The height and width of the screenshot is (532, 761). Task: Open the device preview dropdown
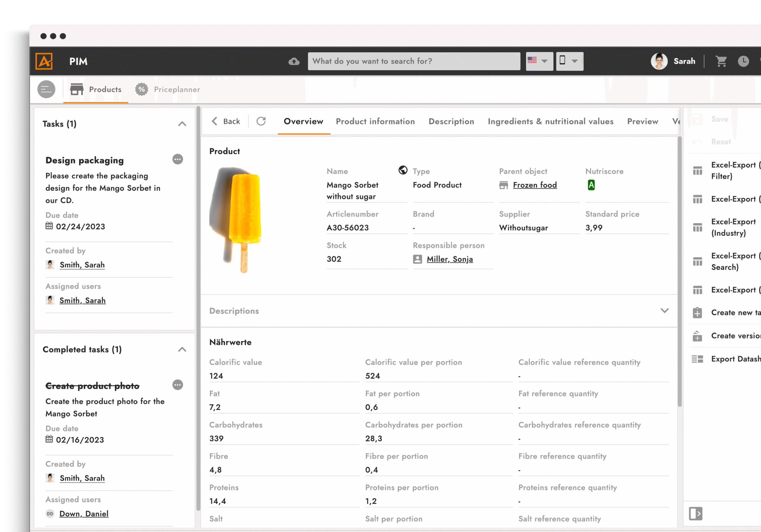coord(570,61)
